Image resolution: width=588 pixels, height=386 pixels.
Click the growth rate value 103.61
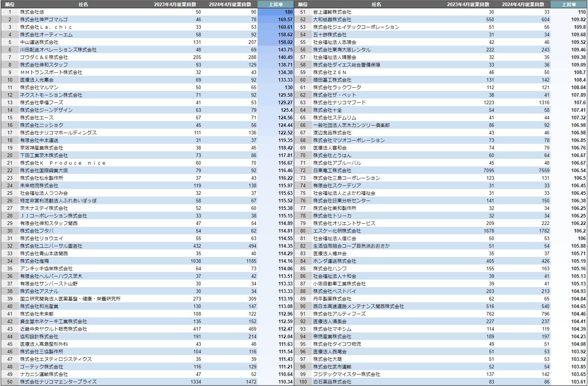pos(578,382)
